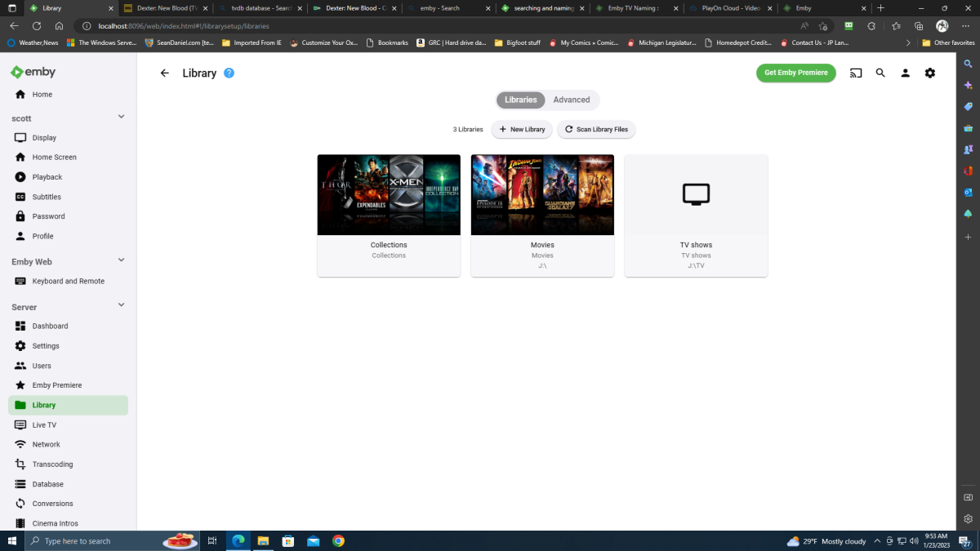Screen dimensions: 980x551
Task: Show more bookmarks chevron
Action: (x=908, y=42)
